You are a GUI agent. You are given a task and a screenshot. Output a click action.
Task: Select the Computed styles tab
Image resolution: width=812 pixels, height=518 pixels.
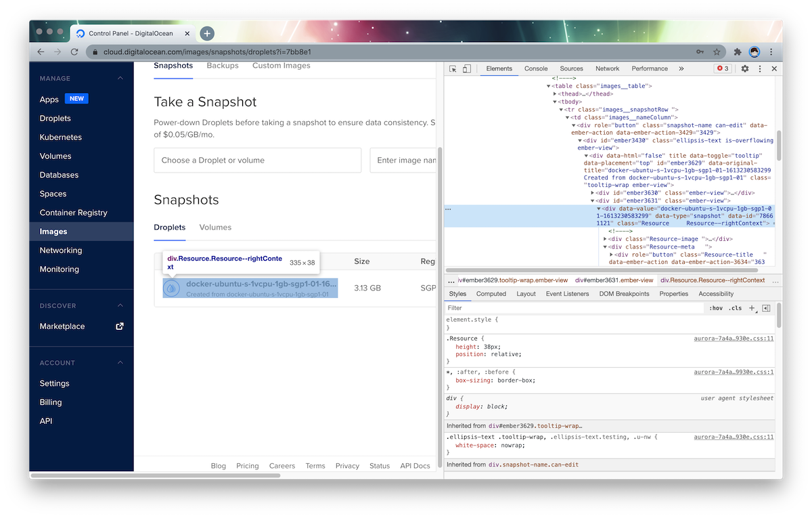(491, 294)
